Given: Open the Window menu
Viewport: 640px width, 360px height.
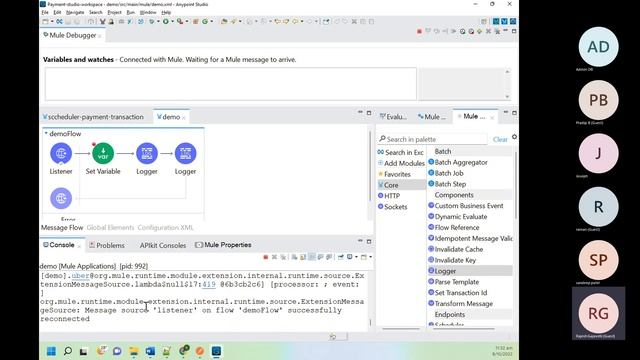Looking at the screenshot, I should point(148,13).
